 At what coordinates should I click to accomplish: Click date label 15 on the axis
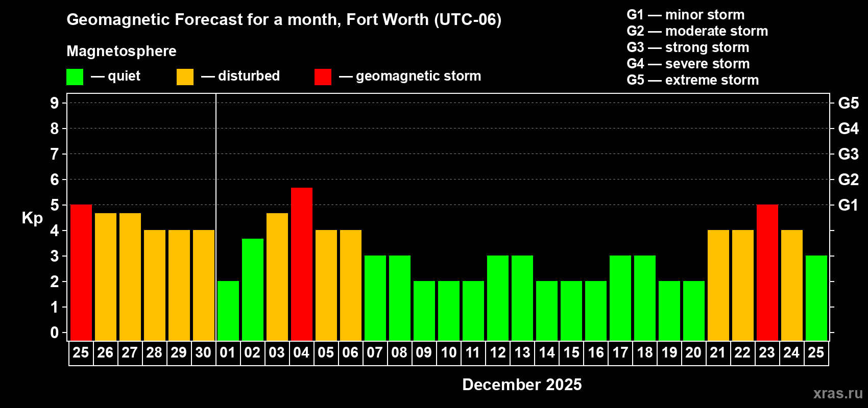pyautogui.click(x=571, y=353)
